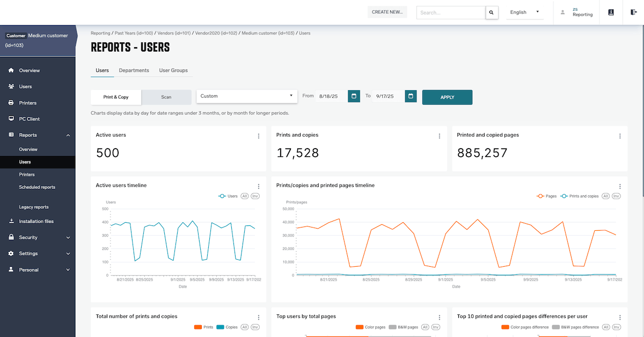Image resolution: width=644 pixels, height=337 pixels.
Task: Log out using the exit icon
Action: [x=635, y=11]
